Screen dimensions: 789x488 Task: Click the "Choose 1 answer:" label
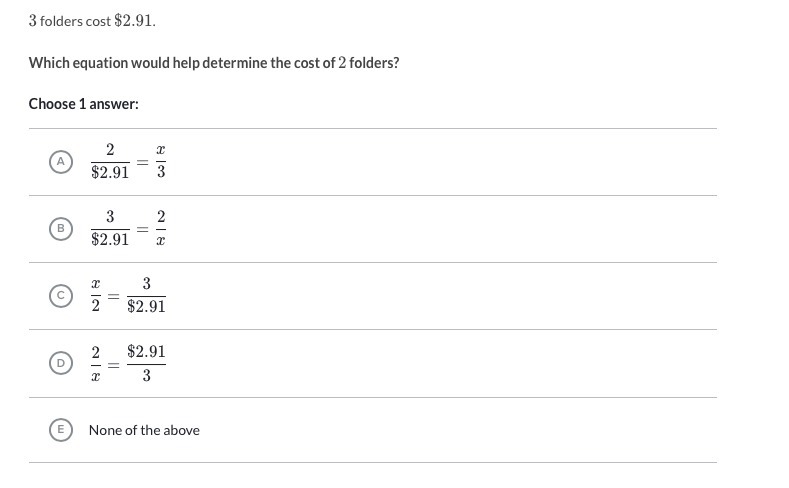[x=84, y=104]
